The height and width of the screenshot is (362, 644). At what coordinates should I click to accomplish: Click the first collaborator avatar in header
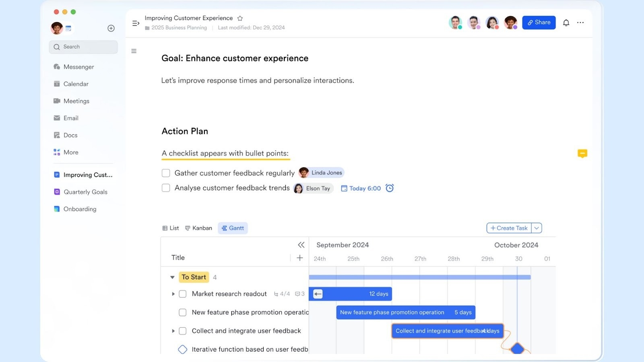click(455, 23)
